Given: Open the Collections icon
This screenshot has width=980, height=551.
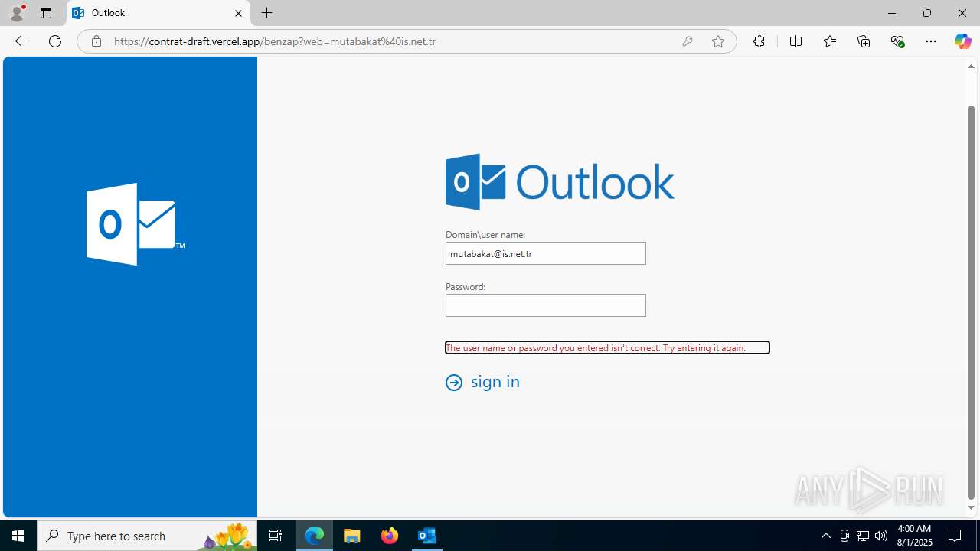Looking at the screenshot, I should point(864,41).
